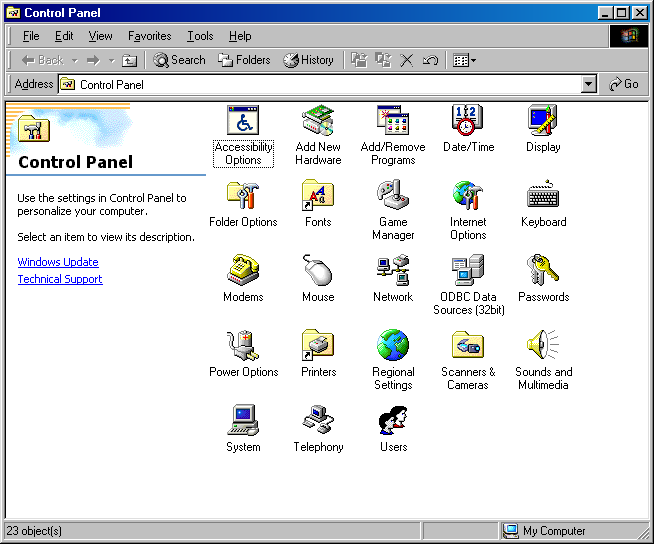Open the System icon
The width and height of the screenshot is (654, 544).
coord(243,421)
